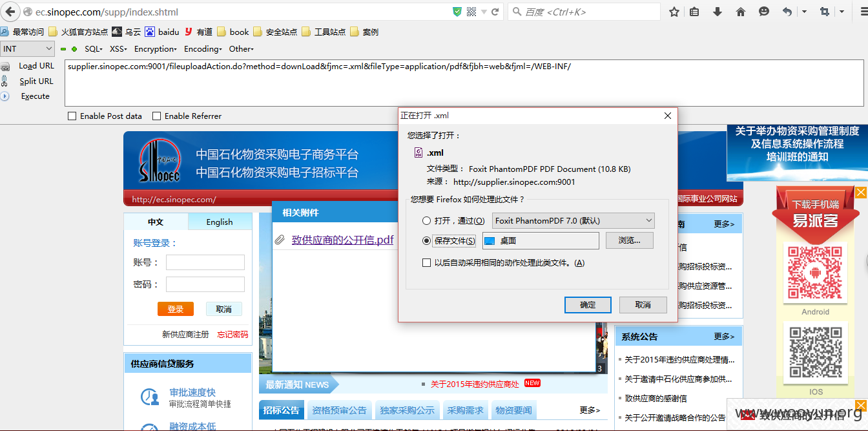
Task: Switch to the English login tab
Action: pos(220,222)
